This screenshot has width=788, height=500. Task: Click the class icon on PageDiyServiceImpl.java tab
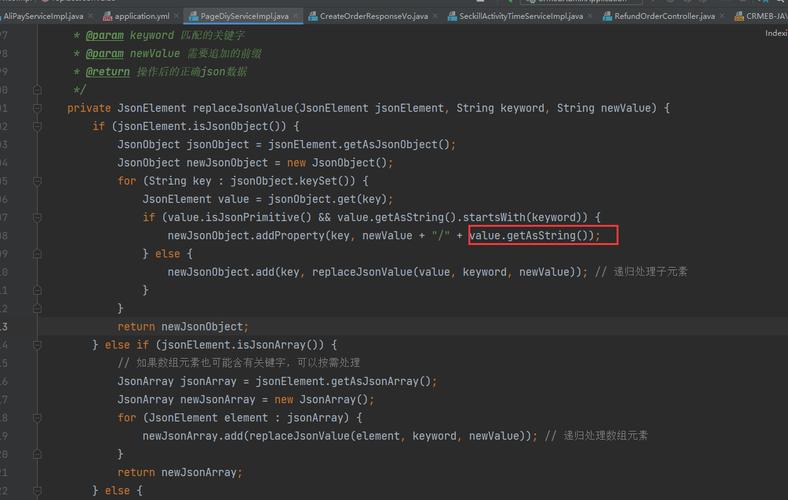(x=193, y=17)
